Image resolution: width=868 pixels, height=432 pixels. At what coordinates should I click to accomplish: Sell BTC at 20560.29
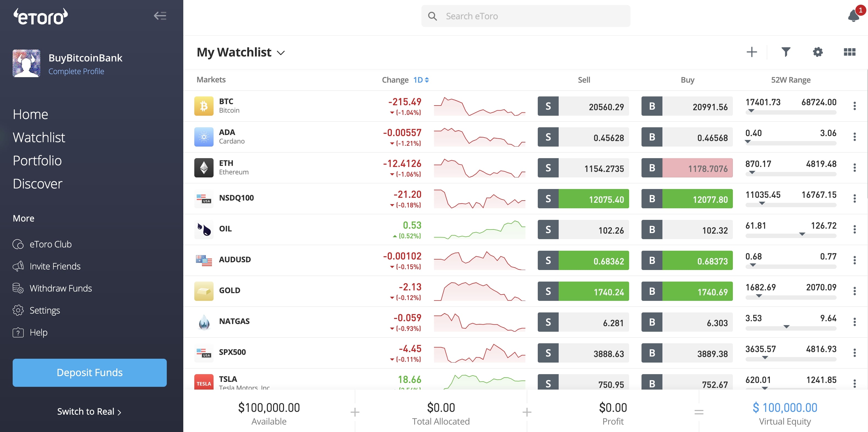583,106
